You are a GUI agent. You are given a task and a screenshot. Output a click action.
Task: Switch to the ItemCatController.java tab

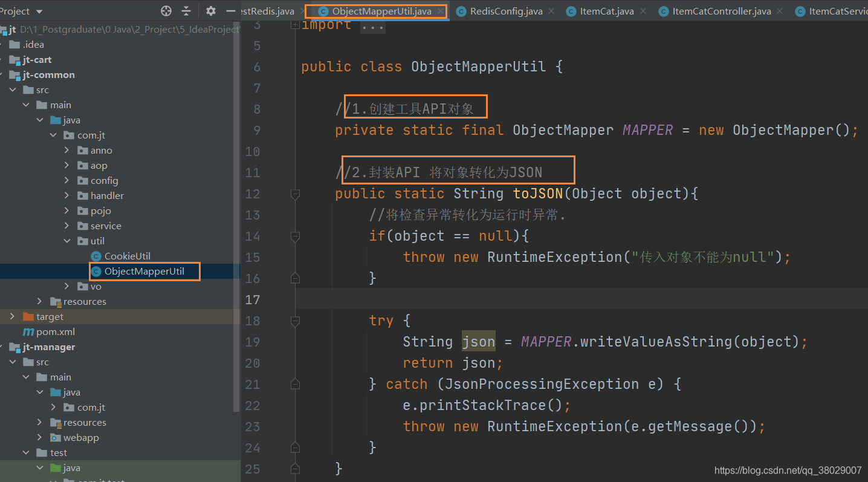[x=722, y=11]
